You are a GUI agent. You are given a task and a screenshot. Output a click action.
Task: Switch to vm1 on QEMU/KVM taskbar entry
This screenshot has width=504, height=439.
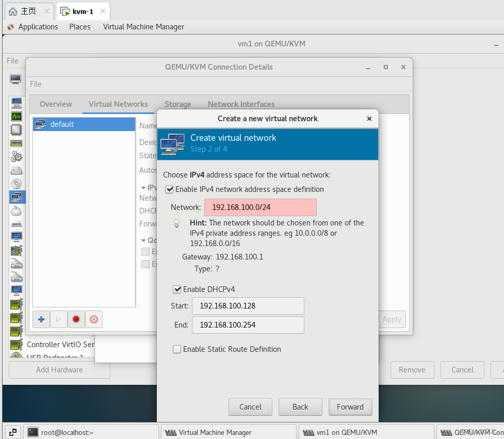coord(366,432)
